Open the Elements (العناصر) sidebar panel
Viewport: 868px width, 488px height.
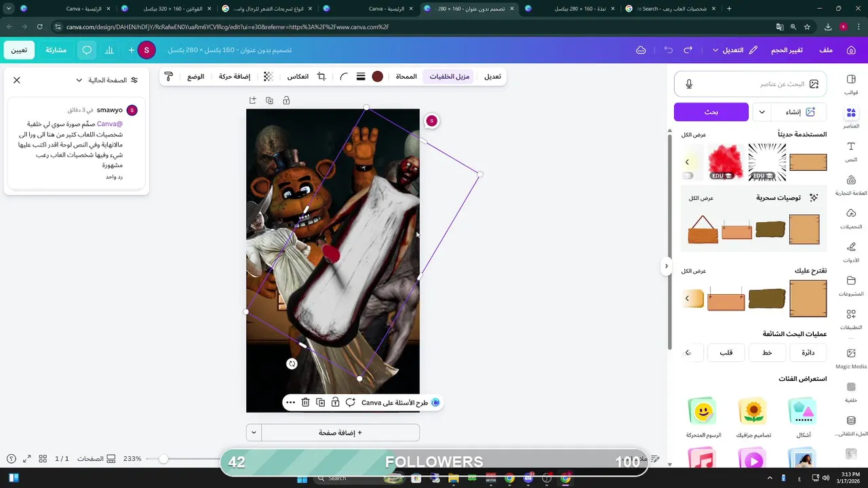[851, 117]
